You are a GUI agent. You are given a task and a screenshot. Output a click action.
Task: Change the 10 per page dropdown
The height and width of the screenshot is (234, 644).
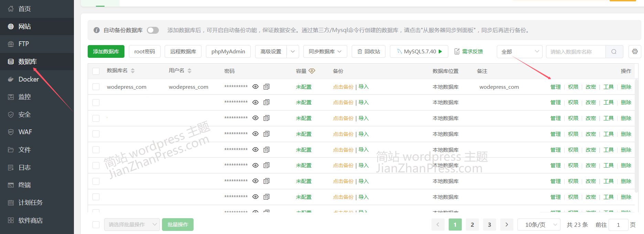click(x=538, y=225)
